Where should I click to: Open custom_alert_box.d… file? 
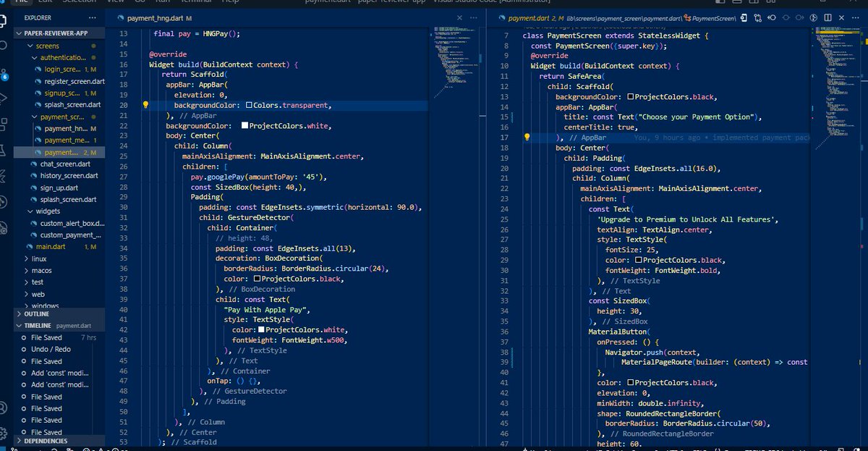coord(60,224)
